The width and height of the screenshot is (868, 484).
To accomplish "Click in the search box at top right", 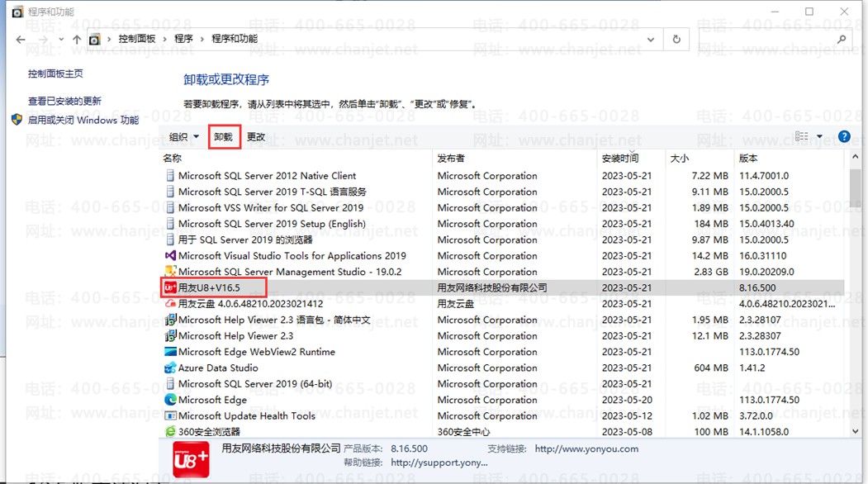I will pyautogui.click(x=768, y=39).
